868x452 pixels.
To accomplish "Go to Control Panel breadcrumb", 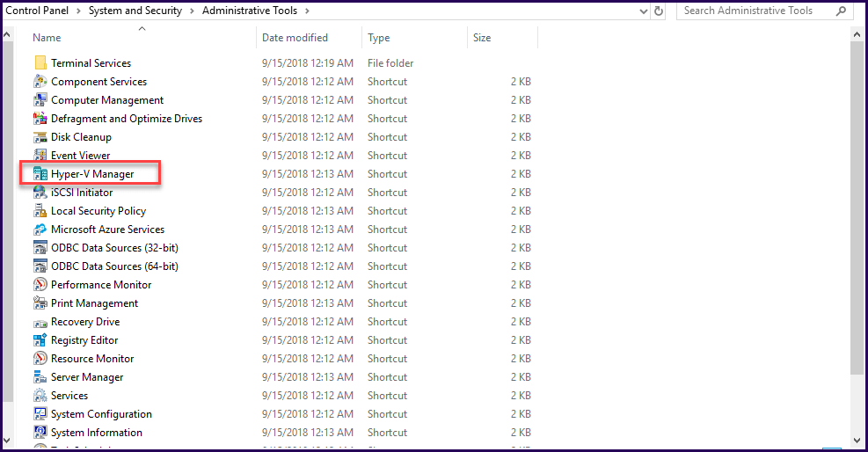I will pyautogui.click(x=37, y=11).
